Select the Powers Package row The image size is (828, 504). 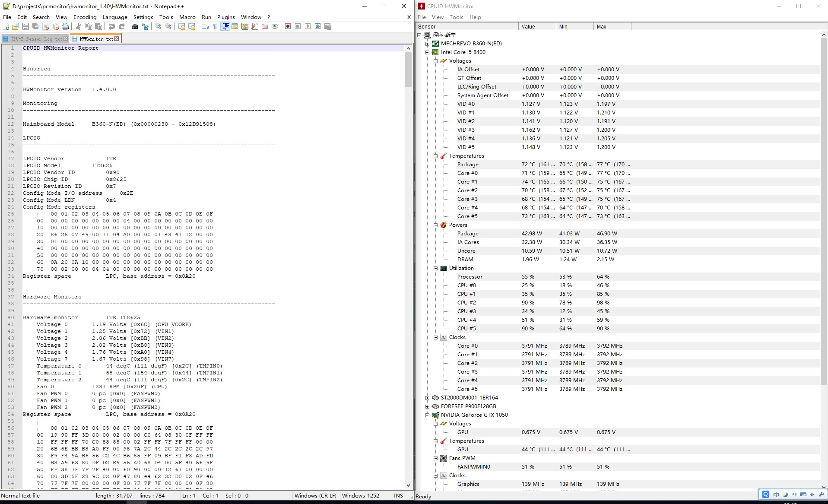[618, 234]
